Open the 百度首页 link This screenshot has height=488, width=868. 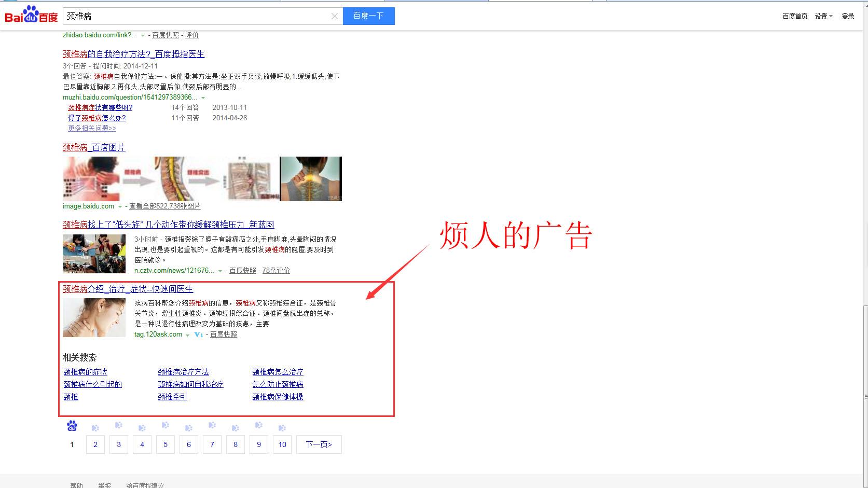(795, 16)
